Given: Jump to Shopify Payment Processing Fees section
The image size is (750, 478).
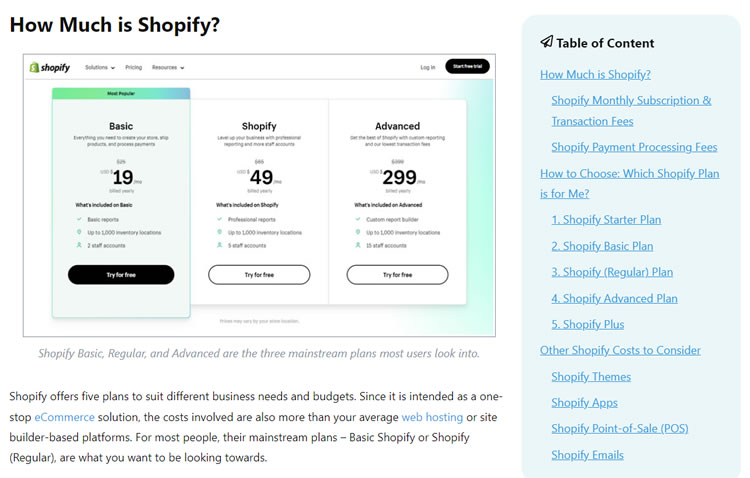Looking at the screenshot, I should (x=634, y=147).
